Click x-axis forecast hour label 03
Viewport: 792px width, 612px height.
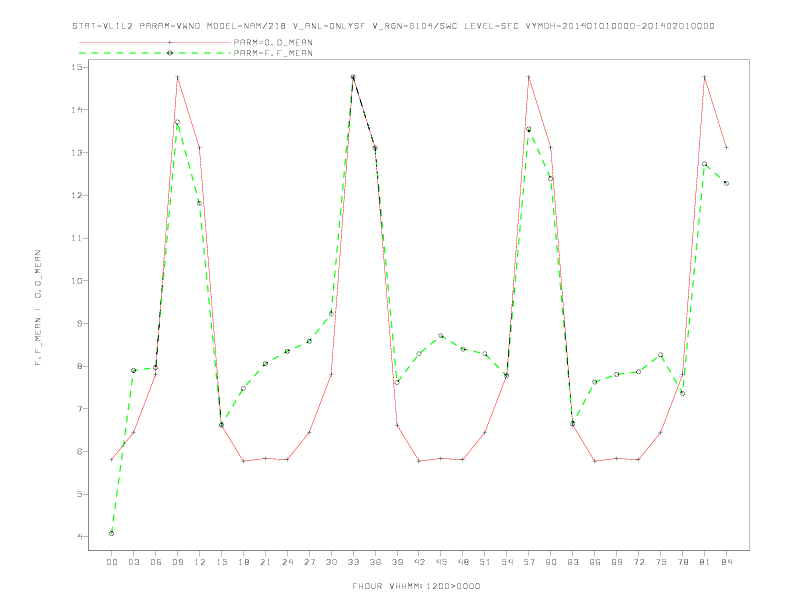(x=133, y=562)
